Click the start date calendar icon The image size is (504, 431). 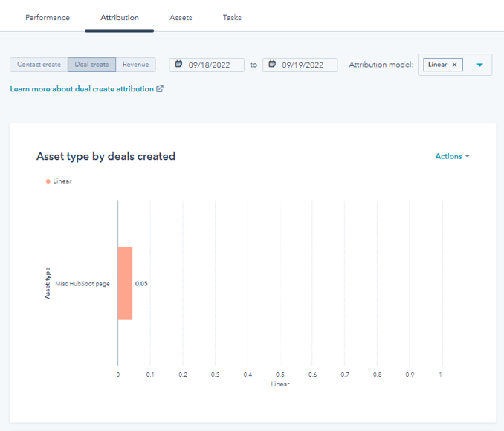click(178, 65)
